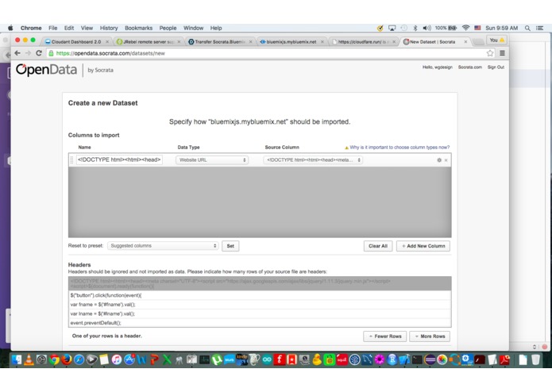552x392 pixels.
Task: Open Trash in the dock
Action: click(535, 359)
